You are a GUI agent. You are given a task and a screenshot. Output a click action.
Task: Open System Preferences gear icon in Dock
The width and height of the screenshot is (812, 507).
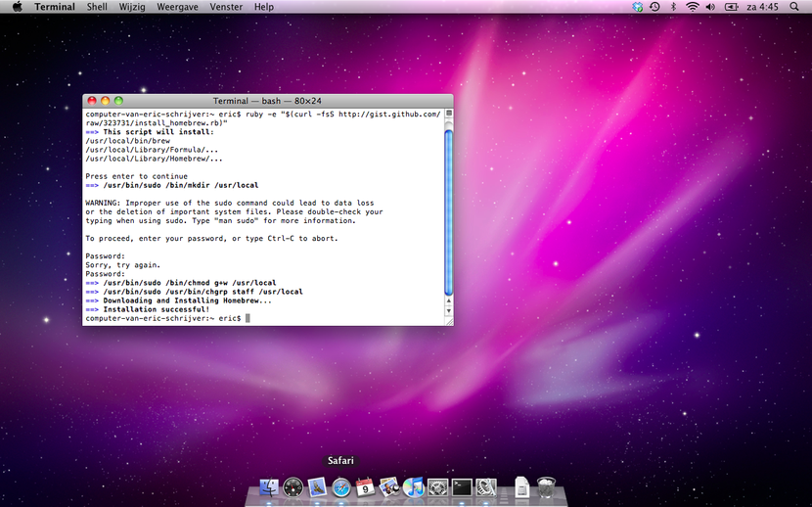437,487
